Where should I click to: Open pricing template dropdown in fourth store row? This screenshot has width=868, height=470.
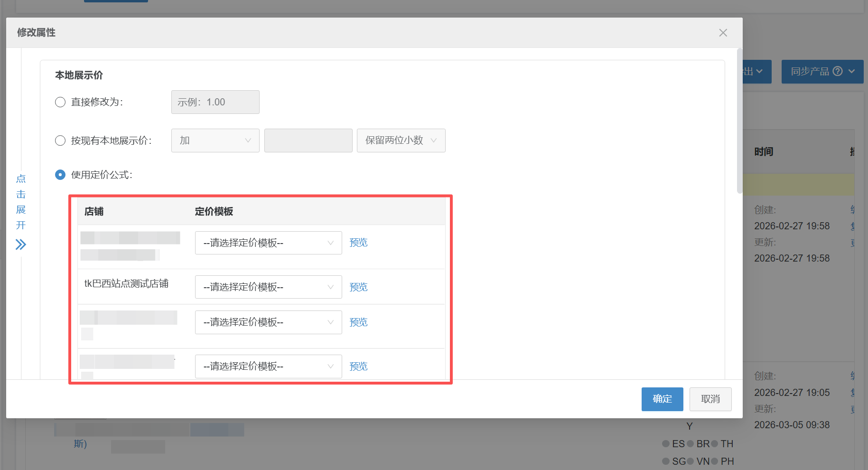click(268, 367)
